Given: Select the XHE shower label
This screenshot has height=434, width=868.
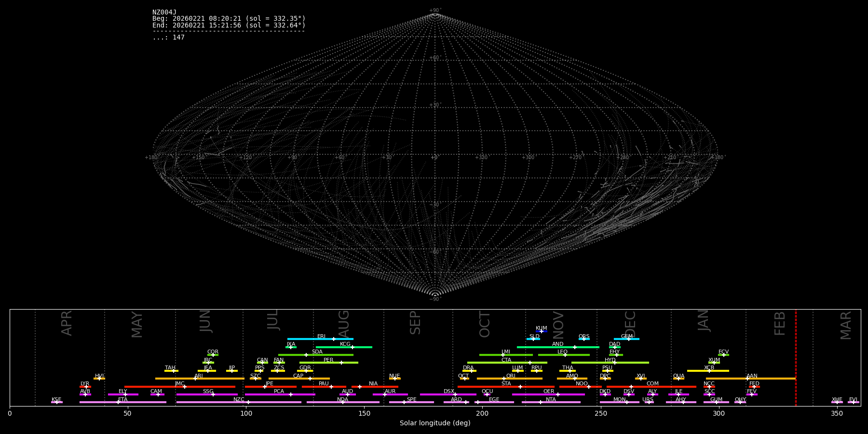Looking at the screenshot, I should [x=837, y=399].
